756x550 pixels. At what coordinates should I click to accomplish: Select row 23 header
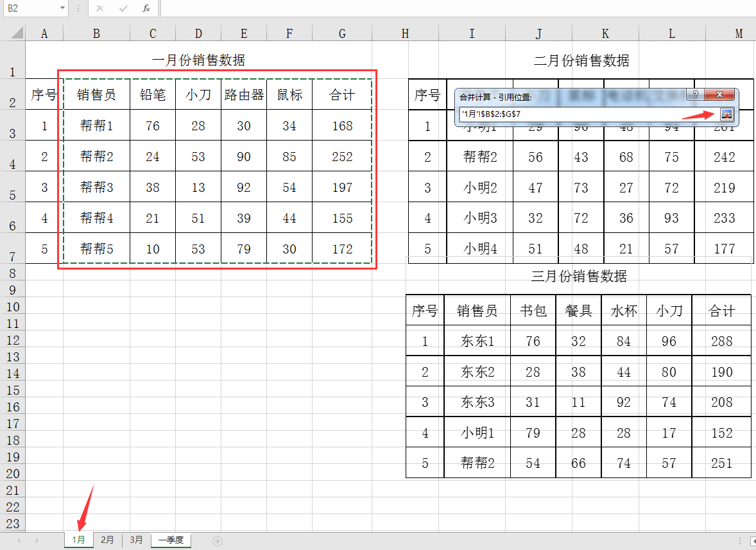point(13,524)
